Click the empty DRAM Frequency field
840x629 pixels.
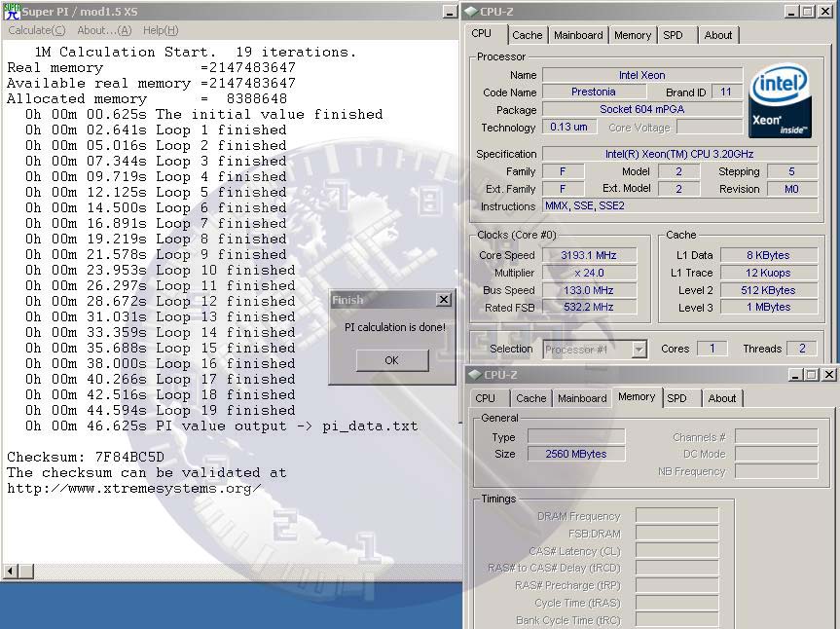click(676, 516)
